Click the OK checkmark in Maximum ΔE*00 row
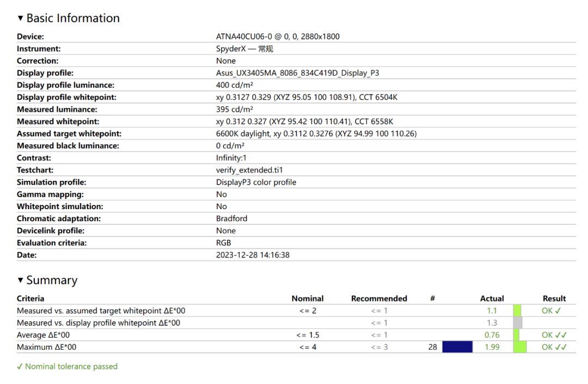 554,347
